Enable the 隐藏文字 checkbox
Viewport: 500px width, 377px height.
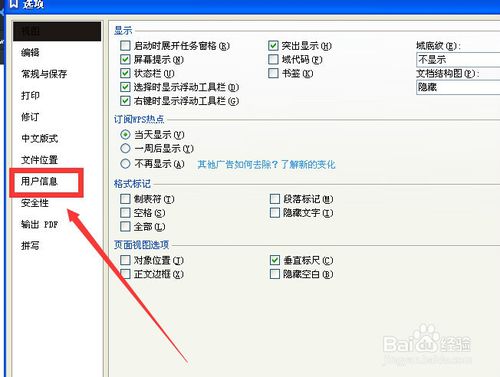(x=275, y=213)
